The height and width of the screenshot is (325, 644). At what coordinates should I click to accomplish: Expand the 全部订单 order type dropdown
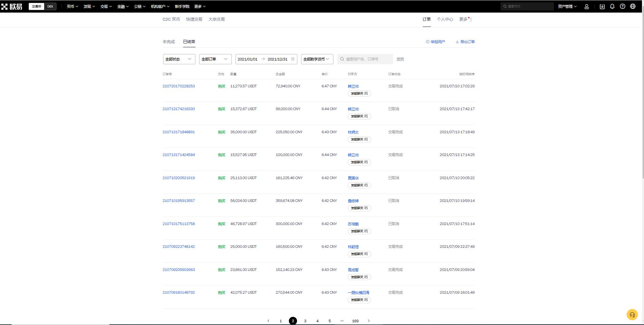pyautogui.click(x=215, y=59)
